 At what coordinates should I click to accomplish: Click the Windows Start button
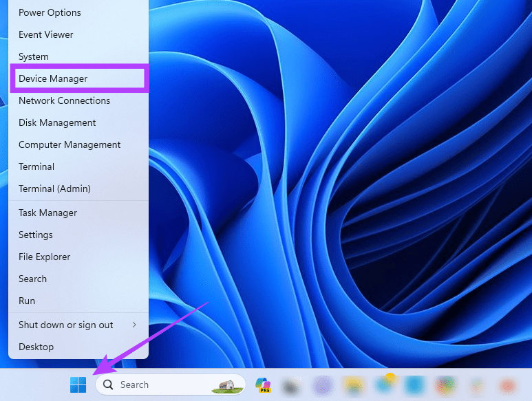point(78,385)
